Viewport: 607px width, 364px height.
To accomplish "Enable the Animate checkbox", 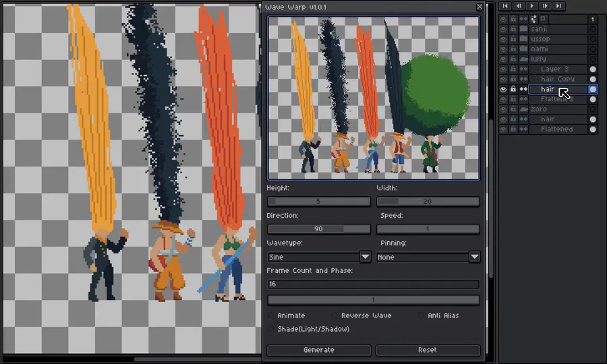I will (x=271, y=315).
